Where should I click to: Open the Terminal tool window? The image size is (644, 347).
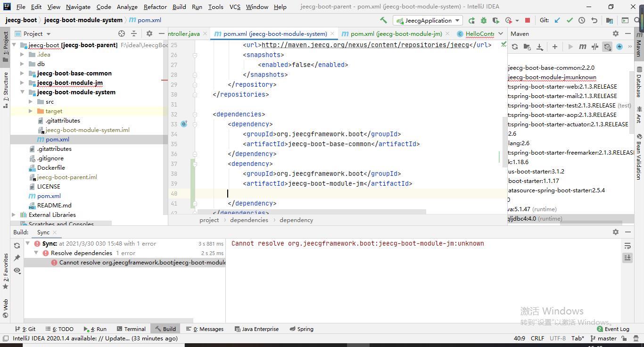click(131, 329)
